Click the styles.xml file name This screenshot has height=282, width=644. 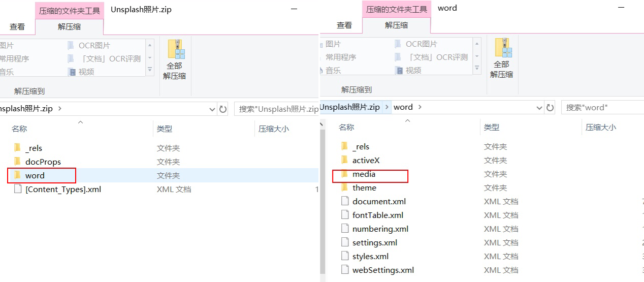(x=371, y=256)
